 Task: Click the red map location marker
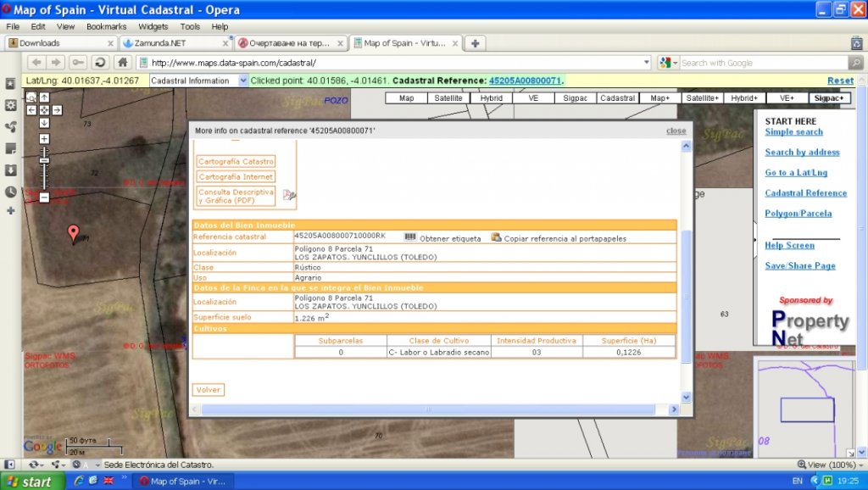74,231
